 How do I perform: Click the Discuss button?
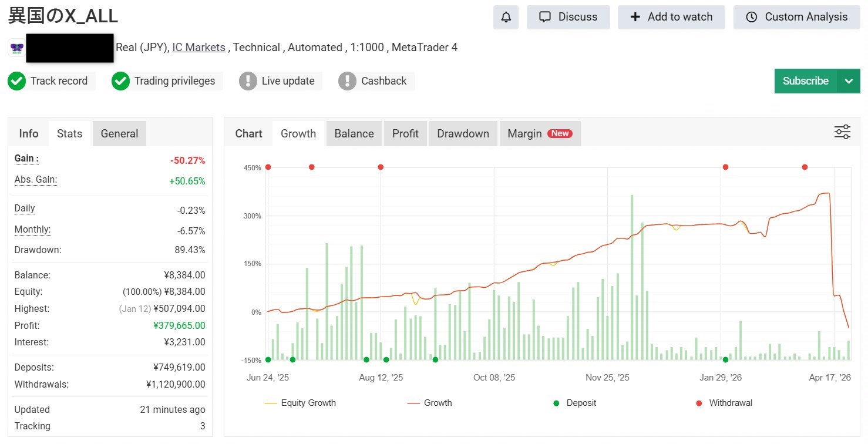coord(568,17)
